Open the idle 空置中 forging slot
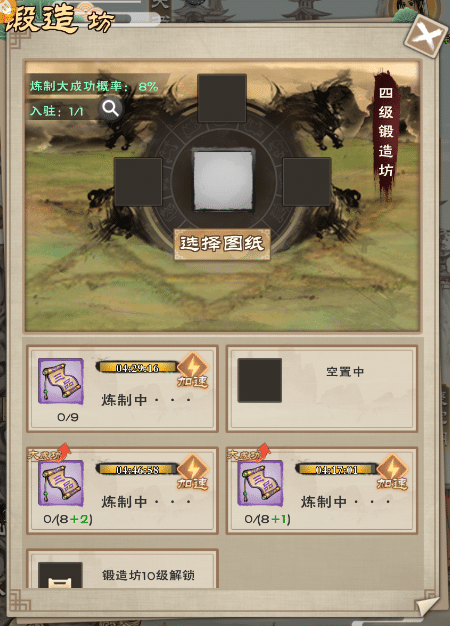450x626 pixels. 322,388
